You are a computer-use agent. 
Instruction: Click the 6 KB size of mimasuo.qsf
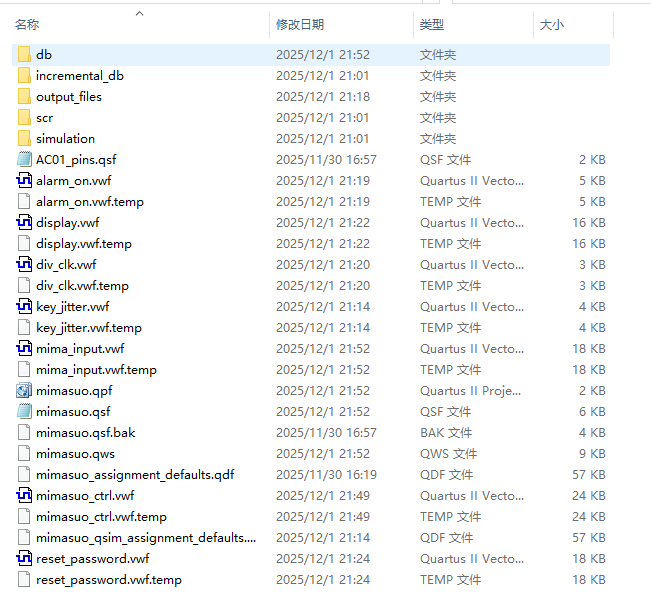592,412
